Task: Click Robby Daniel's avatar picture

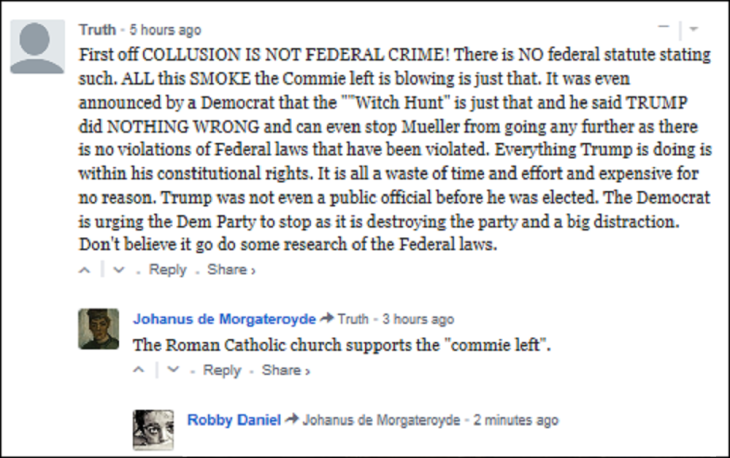Action: pyautogui.click(x=153, y=430)
